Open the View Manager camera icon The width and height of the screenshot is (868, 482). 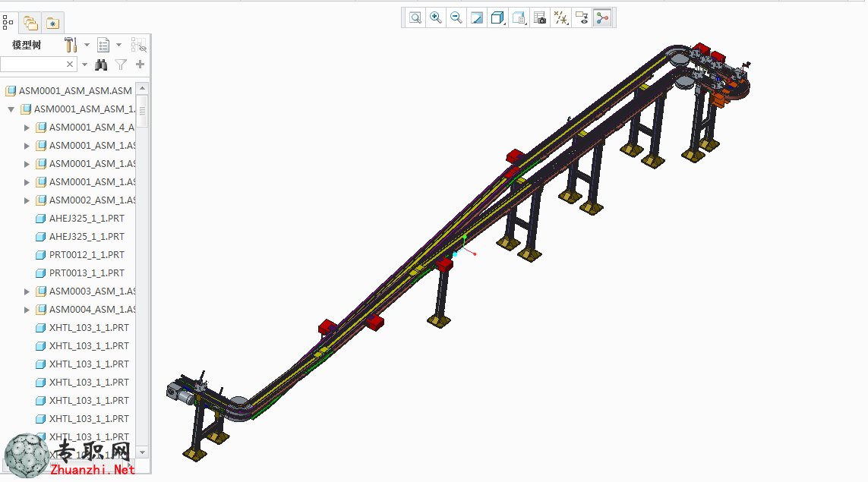(540, 17)
